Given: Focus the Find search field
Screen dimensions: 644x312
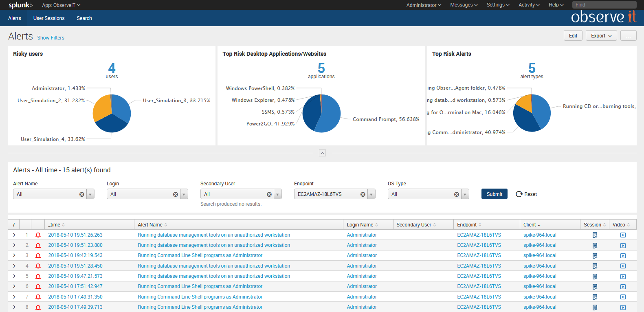Looking at the screenshot, I should point(604,5).
